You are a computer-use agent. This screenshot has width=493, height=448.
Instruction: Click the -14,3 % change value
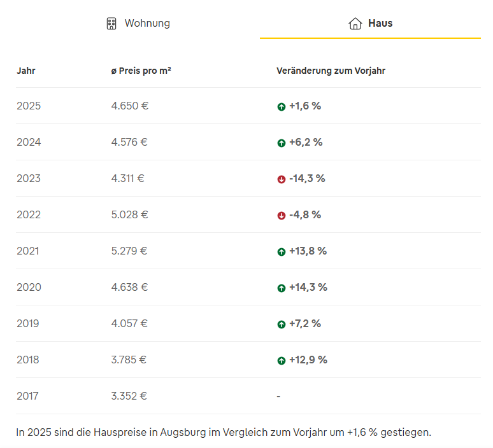click(x=307, y=178)
